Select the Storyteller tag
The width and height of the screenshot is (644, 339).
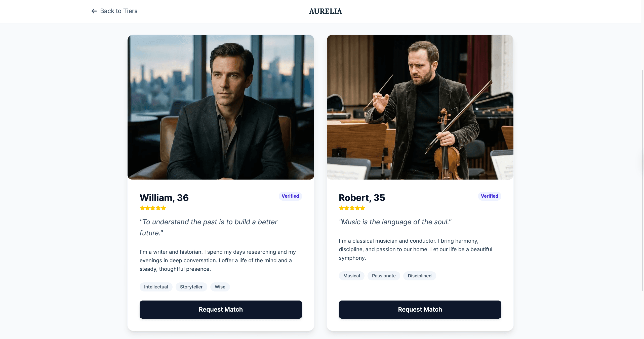[x=191, y=287]
